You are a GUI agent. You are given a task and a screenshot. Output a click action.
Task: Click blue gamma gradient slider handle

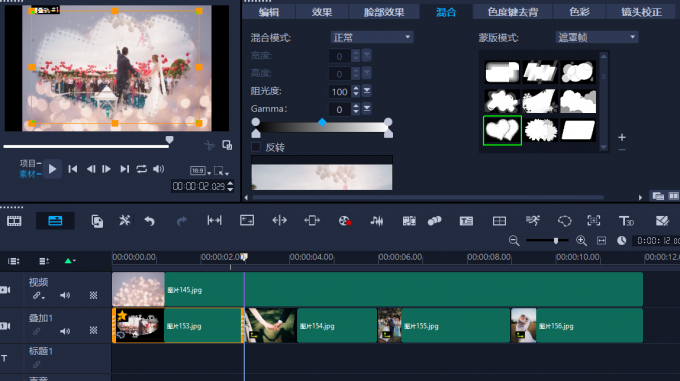click(322, 122)
